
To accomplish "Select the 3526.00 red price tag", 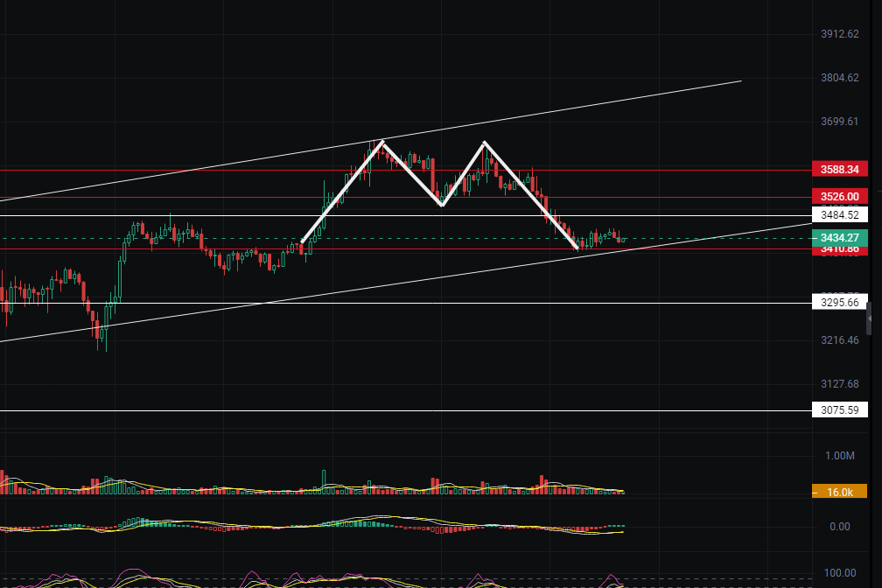I will (x=839, y=196).
